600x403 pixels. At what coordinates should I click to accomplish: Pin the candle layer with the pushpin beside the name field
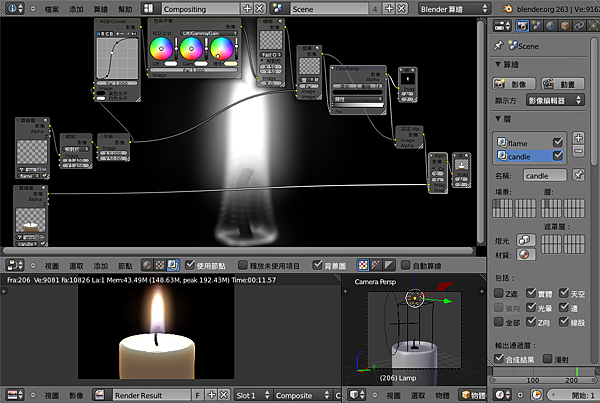[578, 175]
